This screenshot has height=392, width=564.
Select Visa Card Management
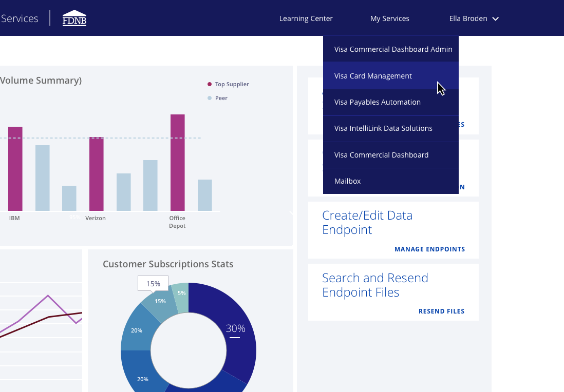pos(390,76)
